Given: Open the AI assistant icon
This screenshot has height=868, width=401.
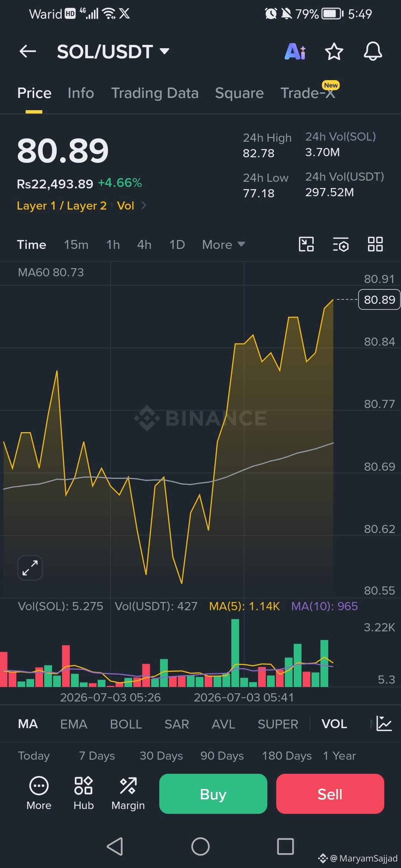Looking at the screenshot, I should tap(295, 51).
